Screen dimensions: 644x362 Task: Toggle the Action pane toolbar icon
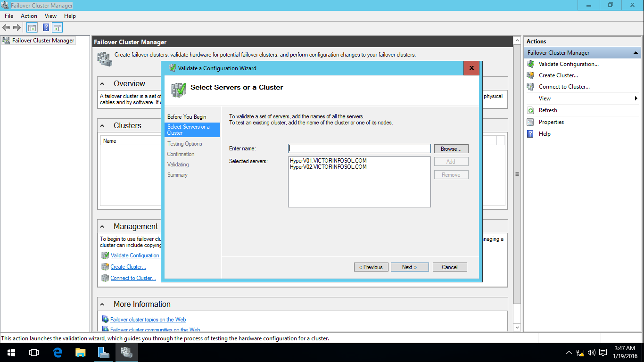[x=58, y=28]
